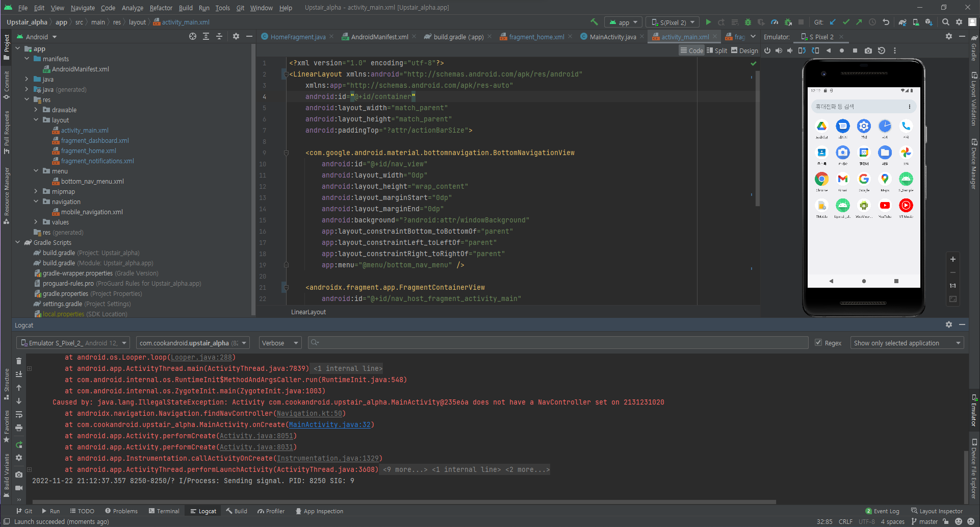This screenshot has width=980, height=527.
Task: Toggle the Project tool window sidebar
Action: tap(6, 46)
